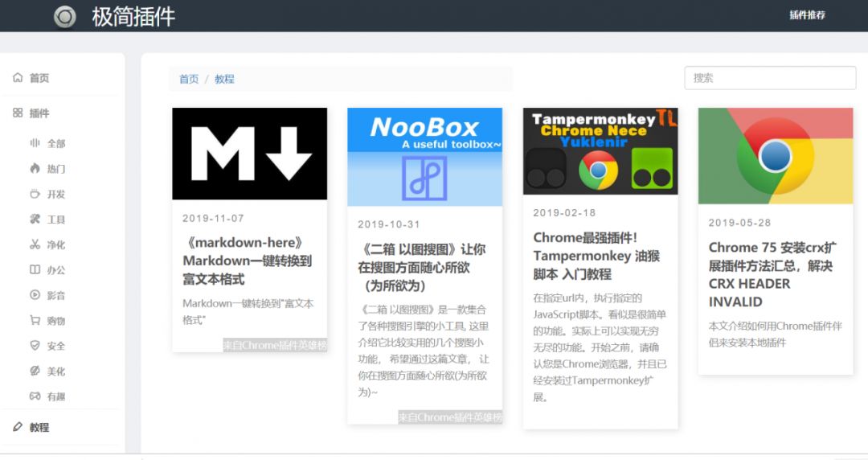Select the 办公 book icon
868x460 pixels.
pyautogui.click(x=35, y=269)
